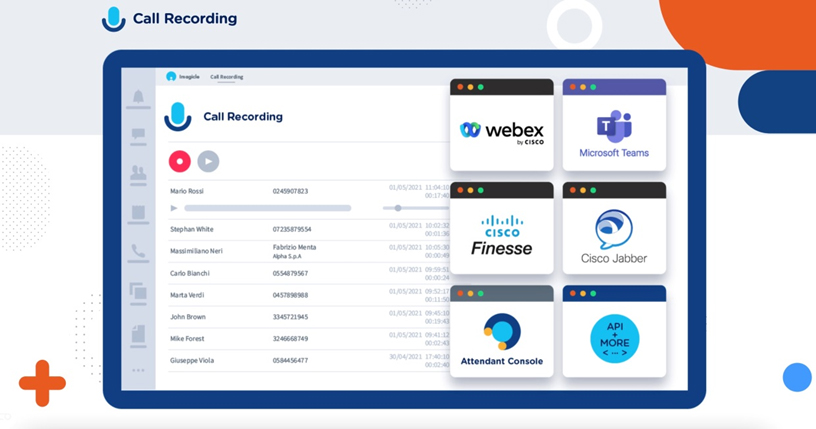The height and width of the screenshot is (429, 816).
Task: Select the square panel sidebar icon
Action: (x=138, y=212)
